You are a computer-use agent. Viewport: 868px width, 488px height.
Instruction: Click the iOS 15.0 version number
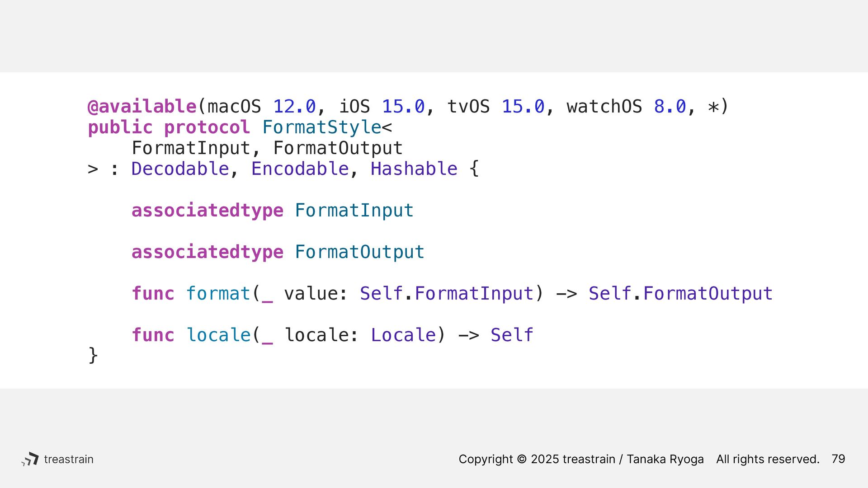pyautogui.click(x=403, y=107)
